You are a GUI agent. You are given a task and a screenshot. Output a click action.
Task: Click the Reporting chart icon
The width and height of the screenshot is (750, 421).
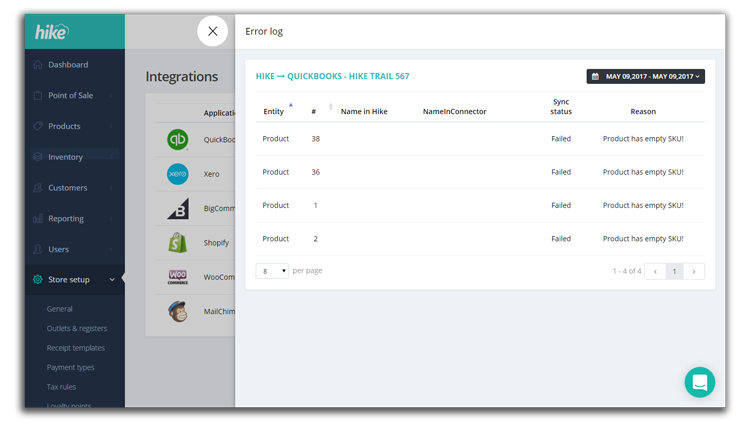[38, 218]
